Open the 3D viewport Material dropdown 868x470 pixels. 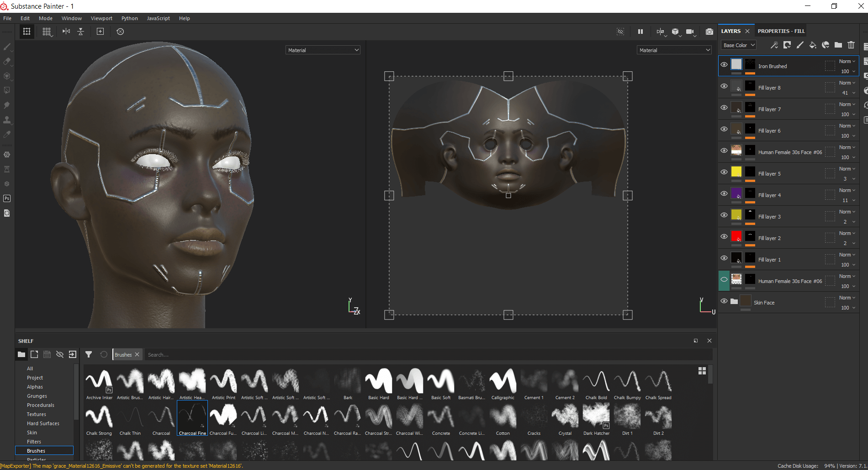point(323,50)
